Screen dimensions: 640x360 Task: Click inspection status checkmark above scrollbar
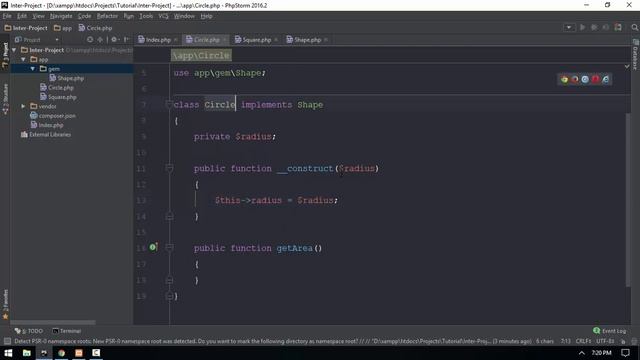tap(627, 66)
